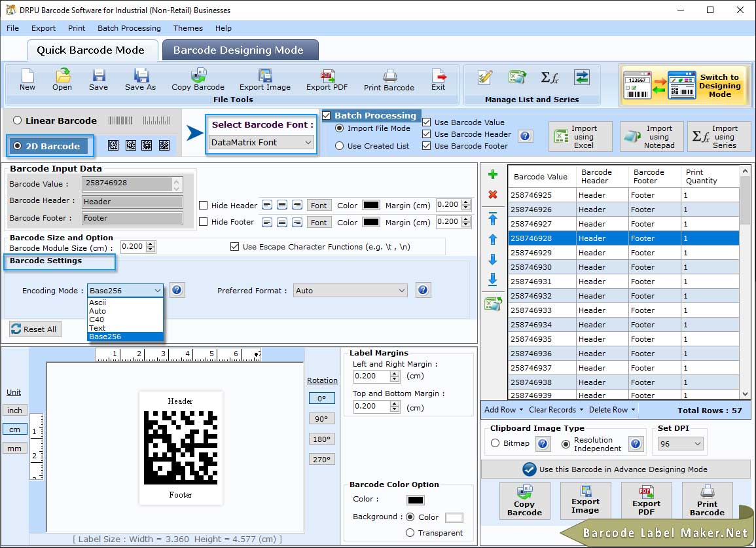Click the move row to bottom arrow
Viewport: 756px width, 548px height.
pyautogui.click(x=493, y=280)
